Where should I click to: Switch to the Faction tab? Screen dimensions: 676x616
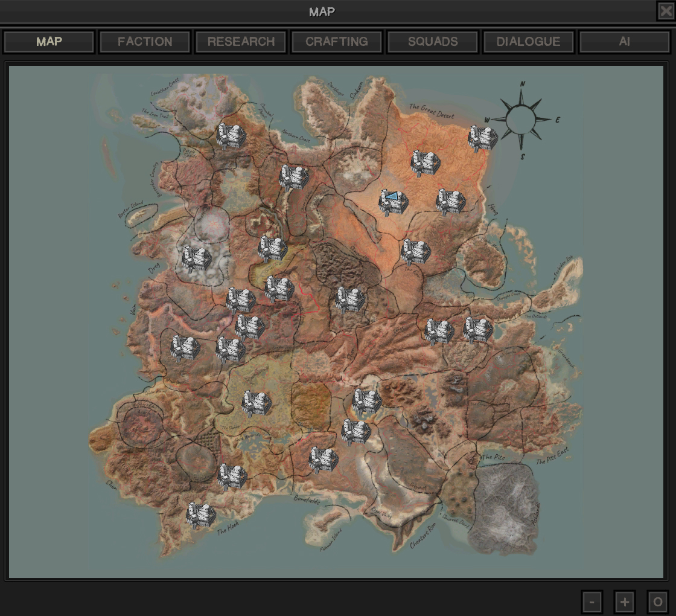pyautogui.click(x=145, y=42)
